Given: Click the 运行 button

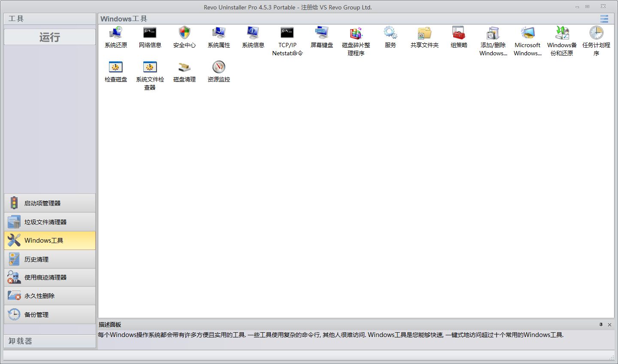Looking at the screenshot, I should pos(50,37).
